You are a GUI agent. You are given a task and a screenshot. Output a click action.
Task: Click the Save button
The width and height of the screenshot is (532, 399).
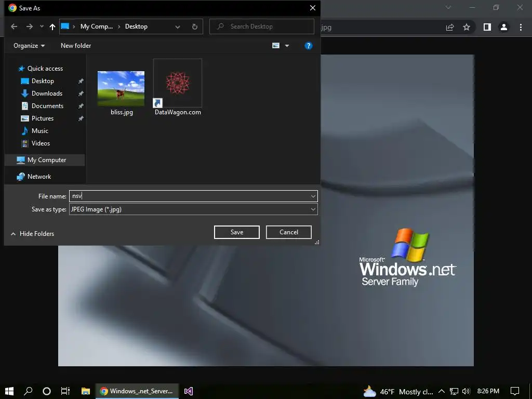237,232
